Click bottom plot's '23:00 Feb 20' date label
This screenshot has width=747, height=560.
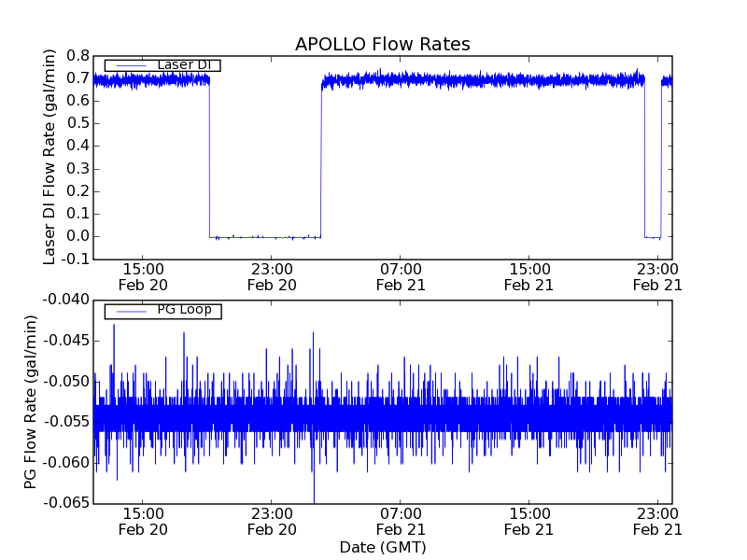(272, 522)
